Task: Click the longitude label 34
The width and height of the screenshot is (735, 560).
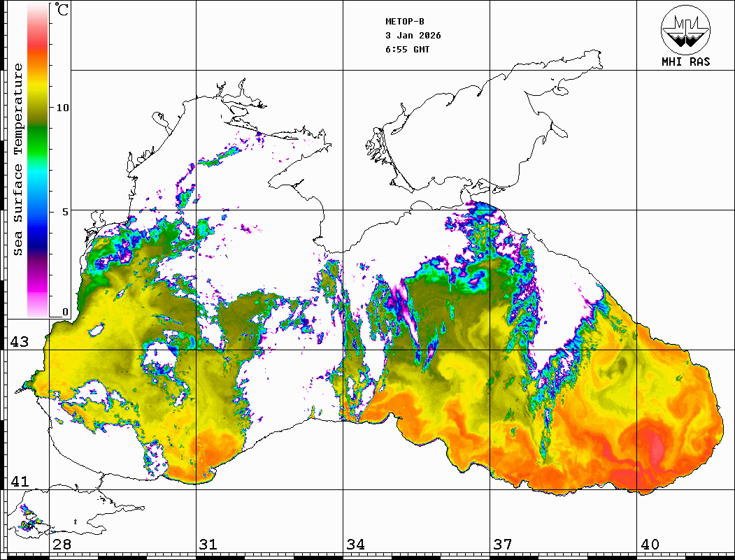Action: pyautogui.click(x=355, y=545)
